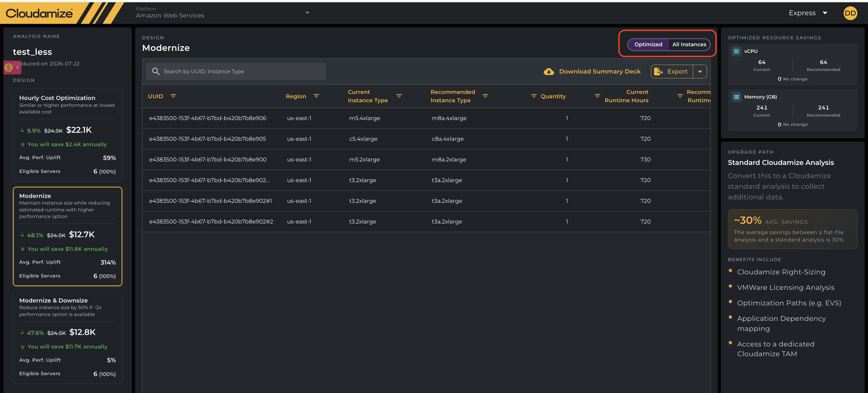This screenshot has width=868, height=393.
Task: Select row with UUID ending b8e902#2
Action: click(x=426, y=221)
